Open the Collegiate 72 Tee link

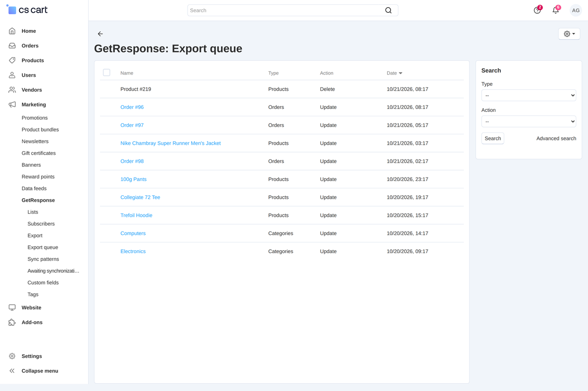(x=140, y=197)
